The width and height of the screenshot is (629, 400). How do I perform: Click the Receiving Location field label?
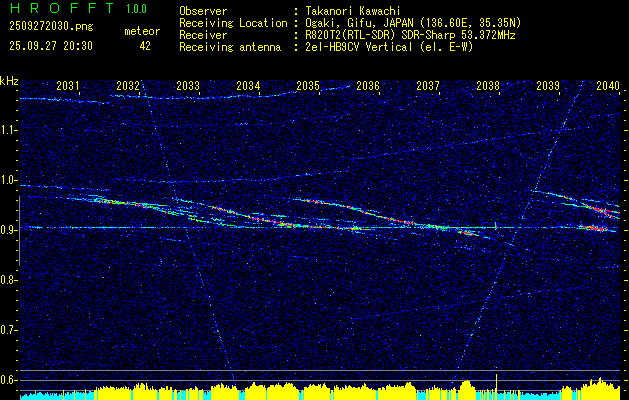[x=233, y=23]
